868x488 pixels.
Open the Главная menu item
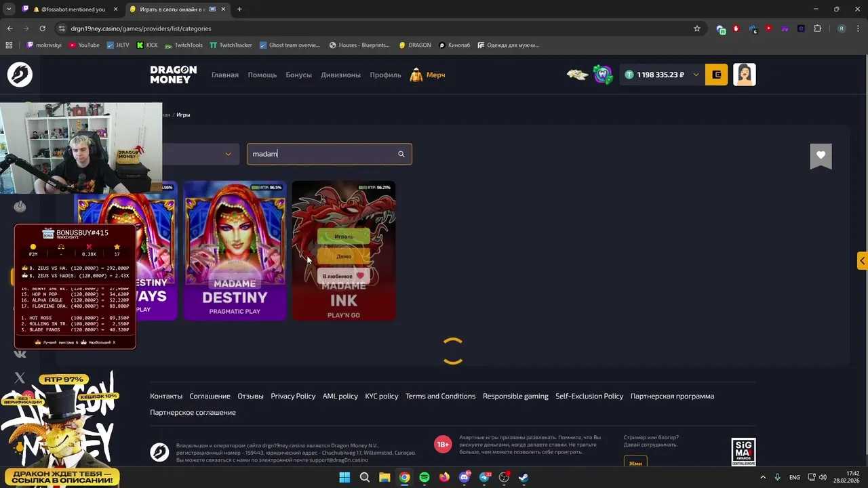225,75
